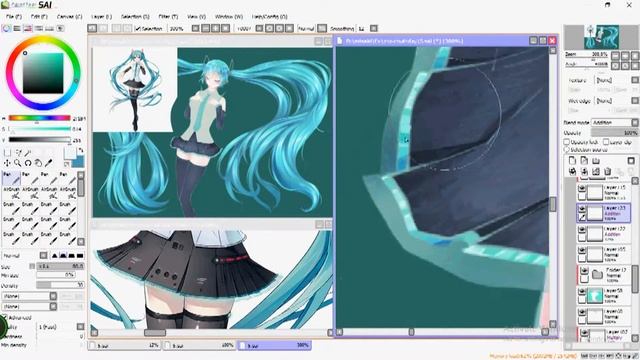
Task: Toggle the RGB slider panel icon
Action: coord(17,28)
